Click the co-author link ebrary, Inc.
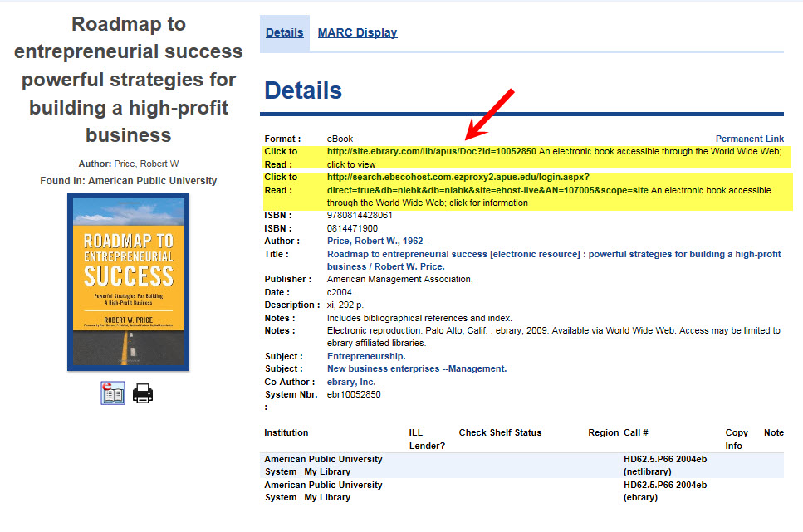 click(x=349, y=381)
